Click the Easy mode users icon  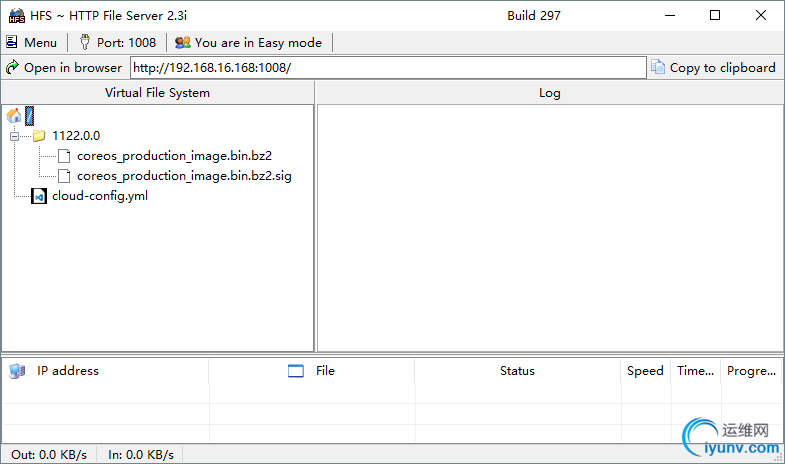click(x=183, y=42)
